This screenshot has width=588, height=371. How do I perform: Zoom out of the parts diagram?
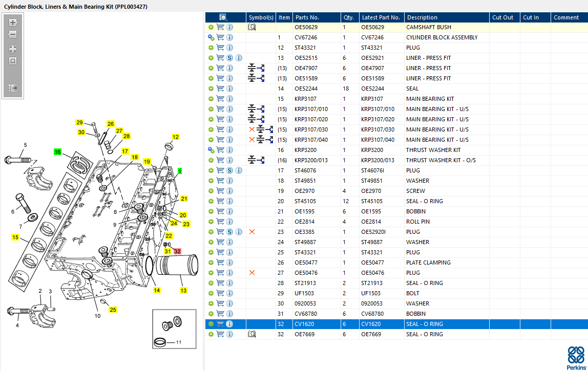(13, 34)
